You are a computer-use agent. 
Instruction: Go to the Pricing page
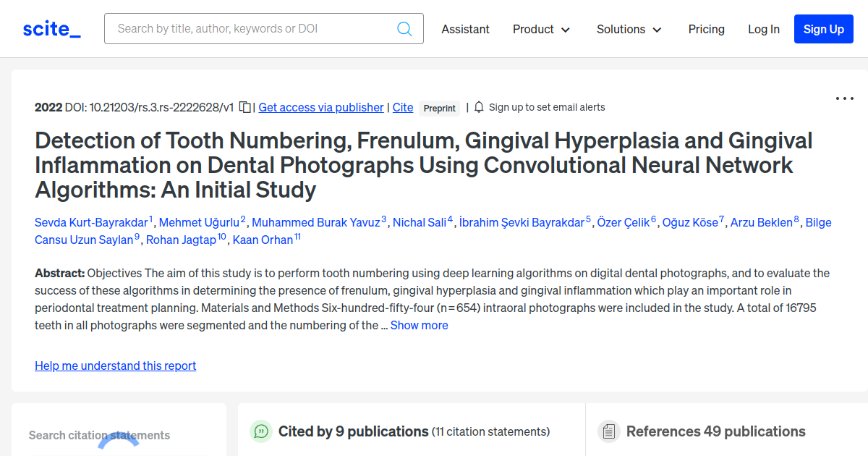tap(706, 29)
